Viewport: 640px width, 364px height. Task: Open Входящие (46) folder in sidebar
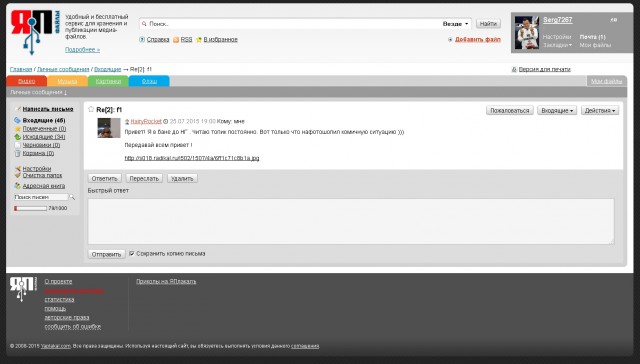click(x=44, y=120)
